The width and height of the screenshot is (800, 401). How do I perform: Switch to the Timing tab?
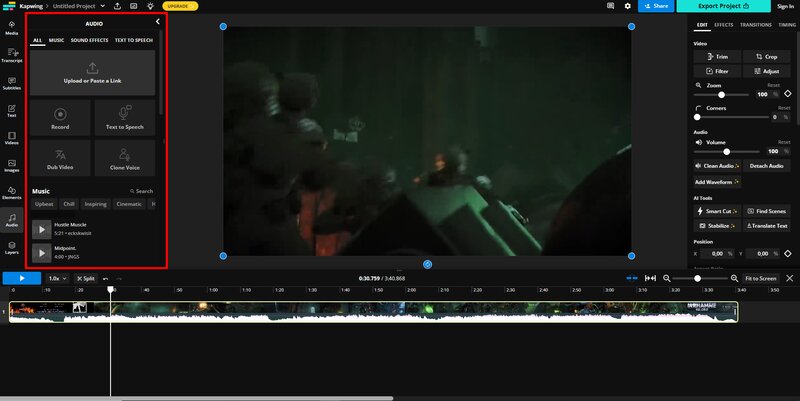click(787, 24)
